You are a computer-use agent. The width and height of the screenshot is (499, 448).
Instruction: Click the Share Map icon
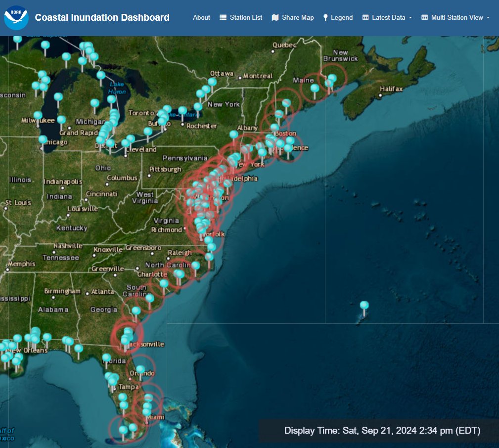coord(275,17)
